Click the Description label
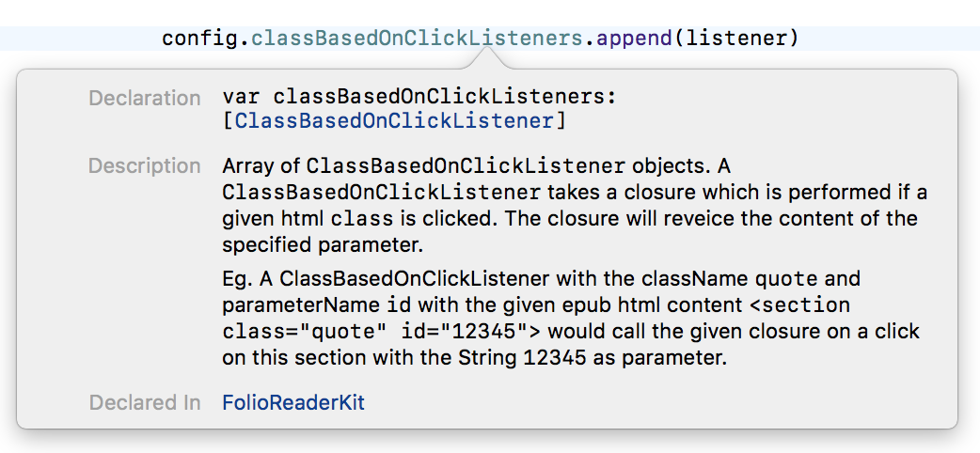Image resolution: width=980 pixels, height=453 pixels. (x=145, y=165)
